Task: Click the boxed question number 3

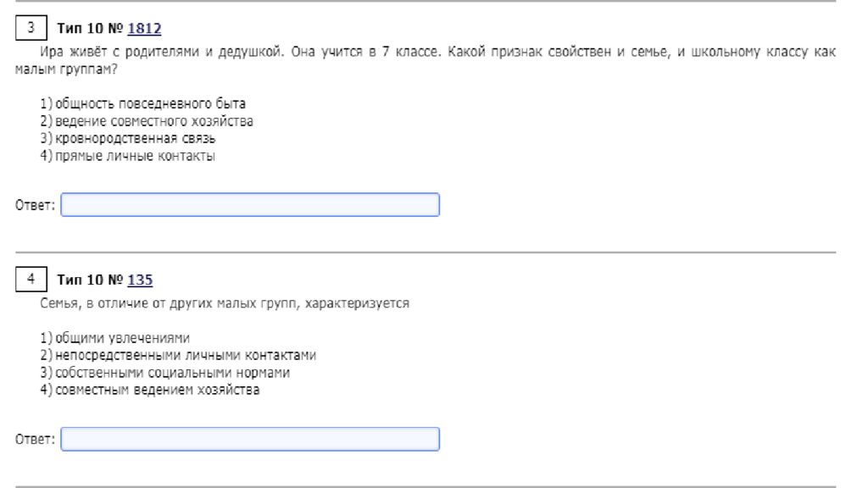Action: 31,28
